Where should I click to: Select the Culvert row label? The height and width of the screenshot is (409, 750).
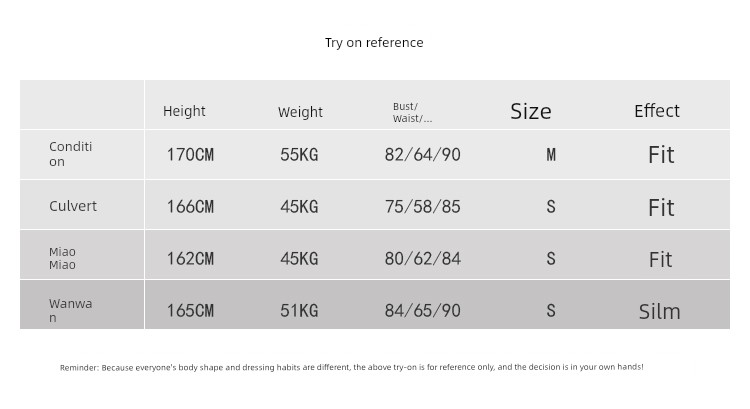(73, 206)
